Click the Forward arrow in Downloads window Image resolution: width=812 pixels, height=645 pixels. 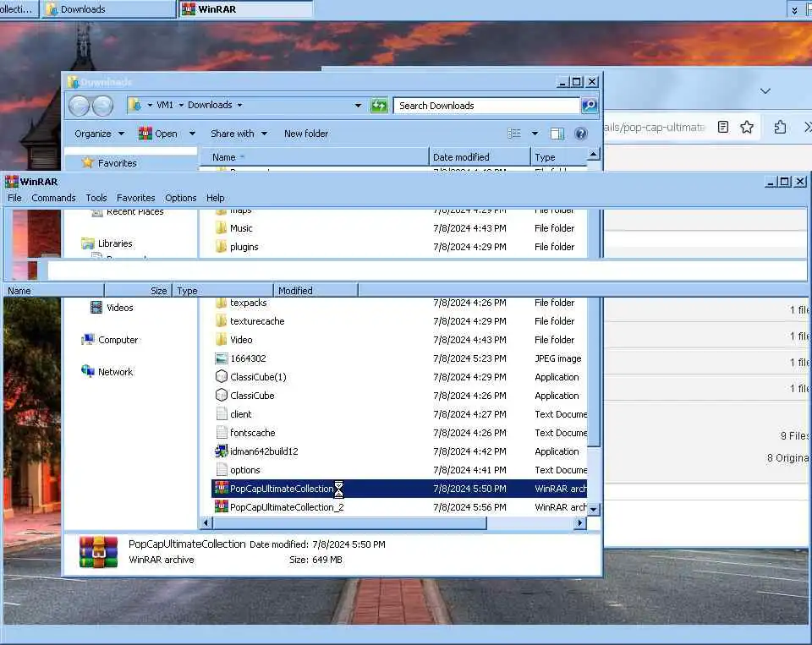[102, 107]
